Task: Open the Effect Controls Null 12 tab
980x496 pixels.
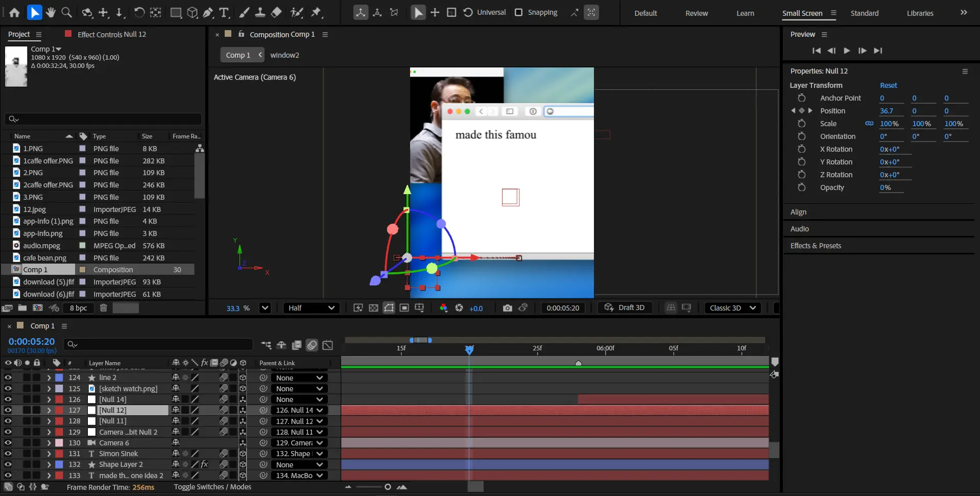Action: [x=111, y=34]
